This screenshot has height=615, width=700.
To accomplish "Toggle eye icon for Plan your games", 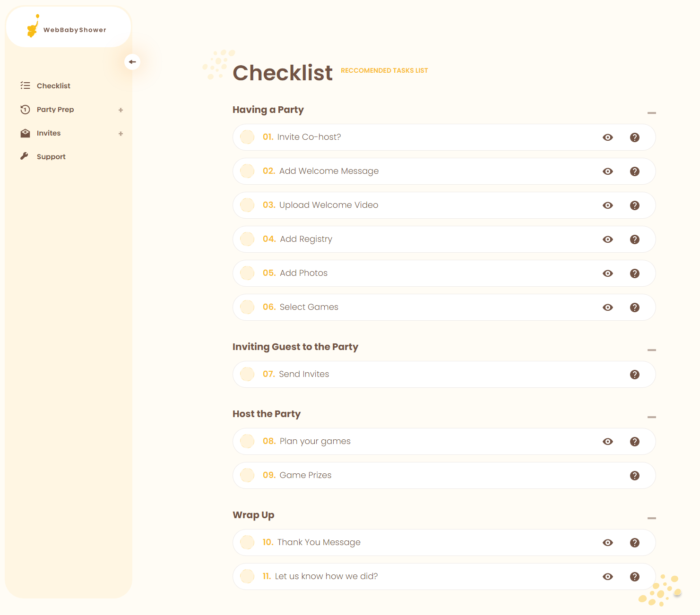I will pos(608,442).
